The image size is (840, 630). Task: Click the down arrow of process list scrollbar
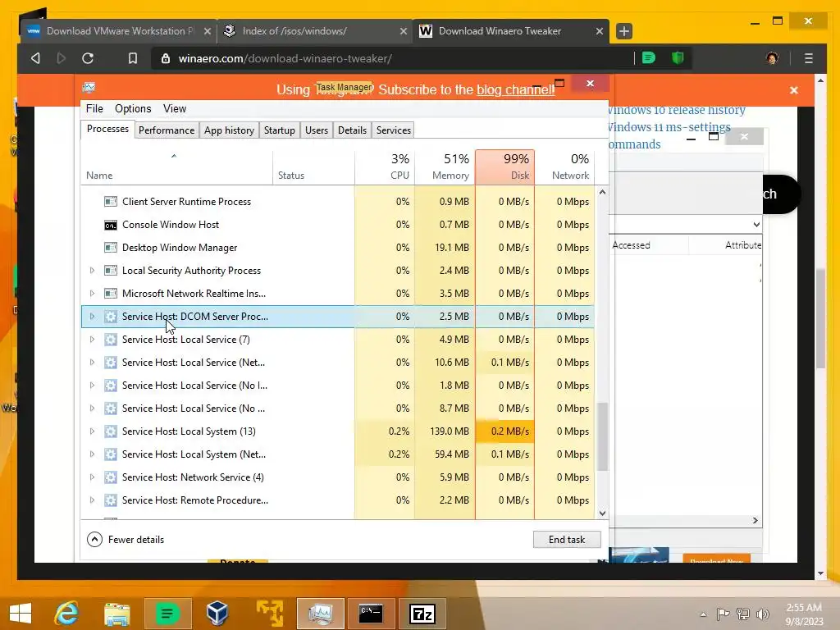coord(603,514)
